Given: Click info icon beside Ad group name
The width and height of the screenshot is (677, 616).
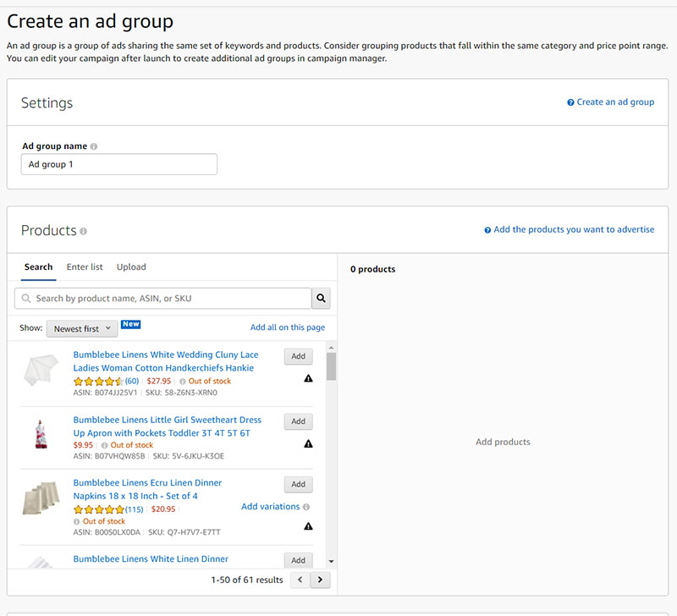Looking at the screenshot, I should pos(94,146).
